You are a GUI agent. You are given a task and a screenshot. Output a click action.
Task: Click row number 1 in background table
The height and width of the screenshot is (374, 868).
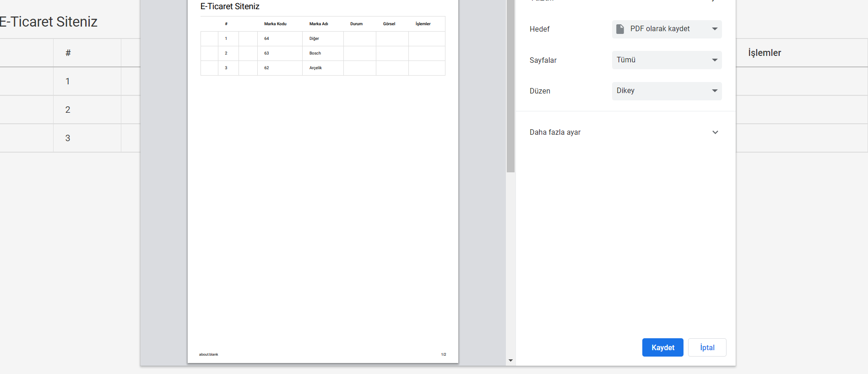68,81
